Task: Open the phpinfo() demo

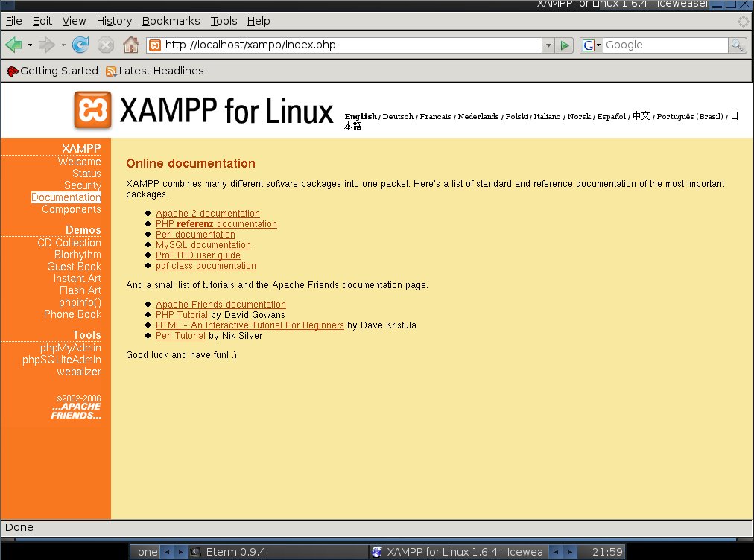Action: coord(80,302)
